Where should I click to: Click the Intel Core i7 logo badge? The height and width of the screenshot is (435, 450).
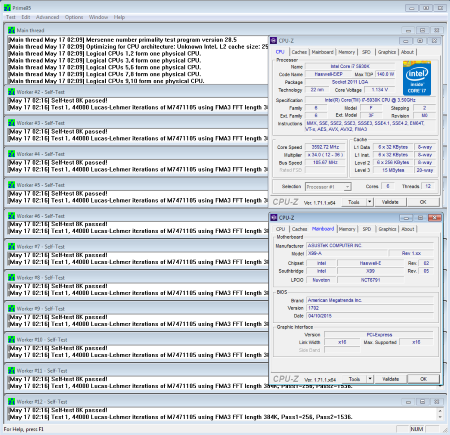click(x=417, y=78)
